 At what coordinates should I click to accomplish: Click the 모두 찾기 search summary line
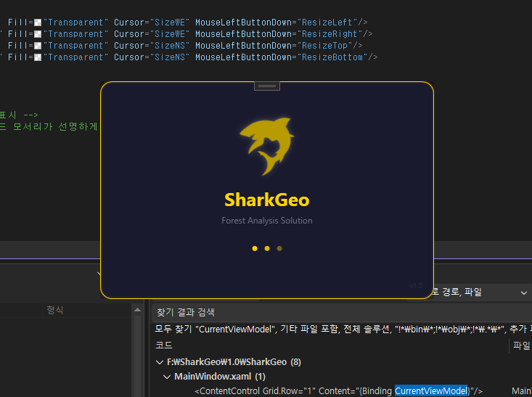coord(343,329)
